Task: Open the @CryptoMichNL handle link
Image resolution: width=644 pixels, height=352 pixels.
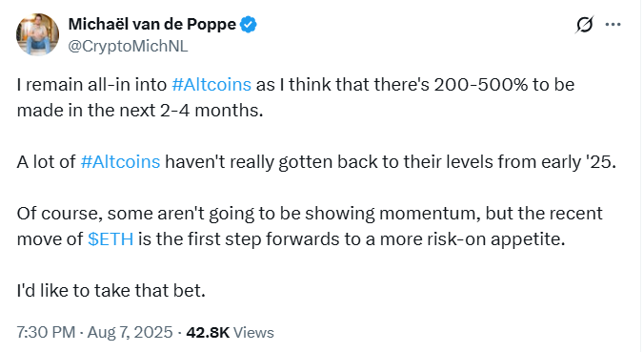Action: coord(128,46)
